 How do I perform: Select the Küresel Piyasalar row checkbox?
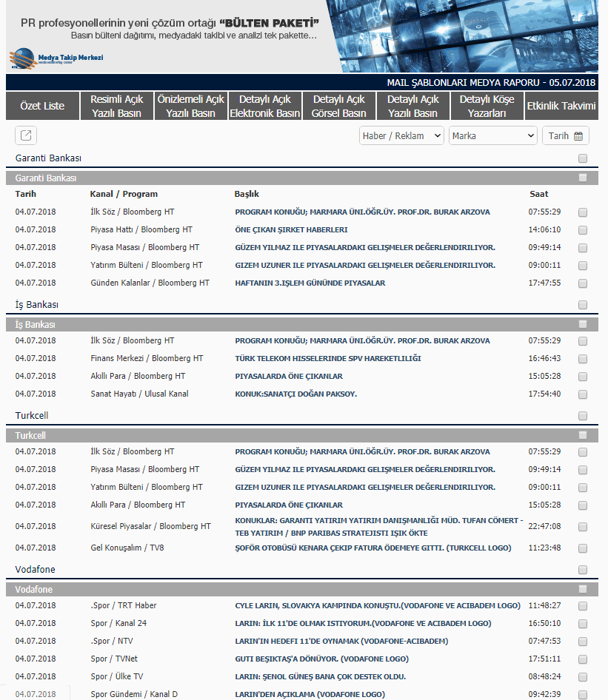click(583, 527)
